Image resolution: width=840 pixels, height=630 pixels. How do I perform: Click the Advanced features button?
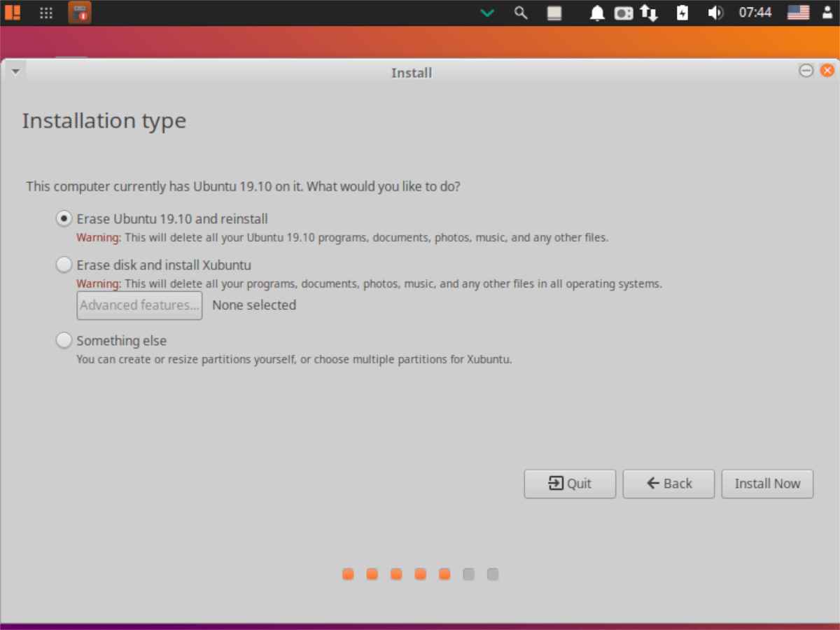[139, 305]
